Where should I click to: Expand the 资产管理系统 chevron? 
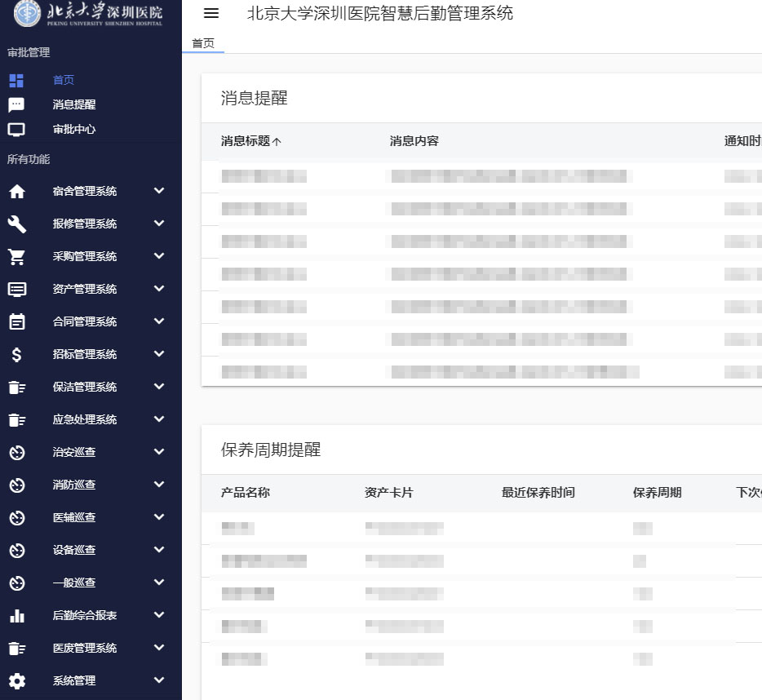159,289
